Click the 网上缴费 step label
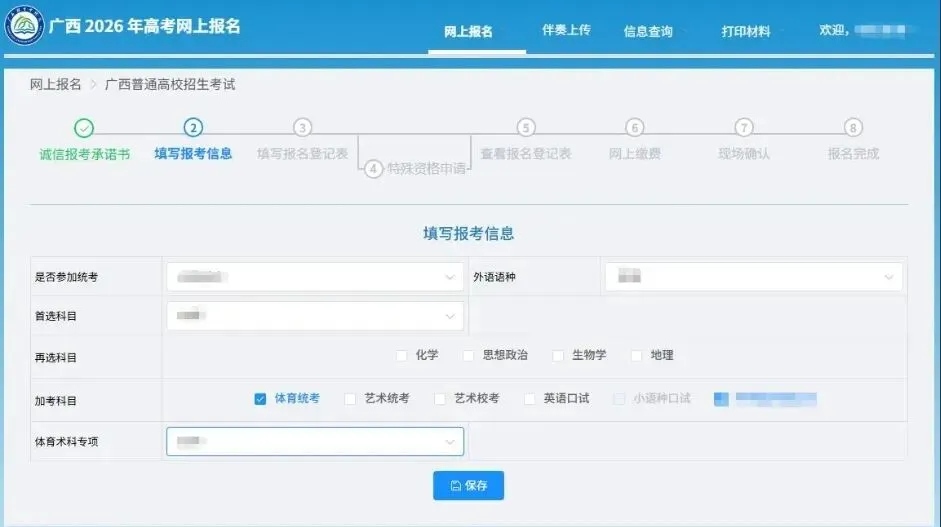 coord(635,154)
